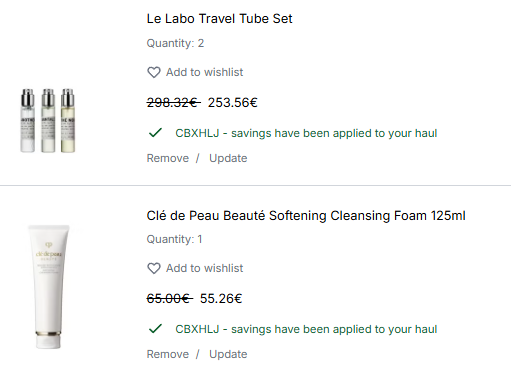Remove the Clé de Peau Cleansing Foam
Viewport: 511px width, 365px height.
click(x=168, y=354)
